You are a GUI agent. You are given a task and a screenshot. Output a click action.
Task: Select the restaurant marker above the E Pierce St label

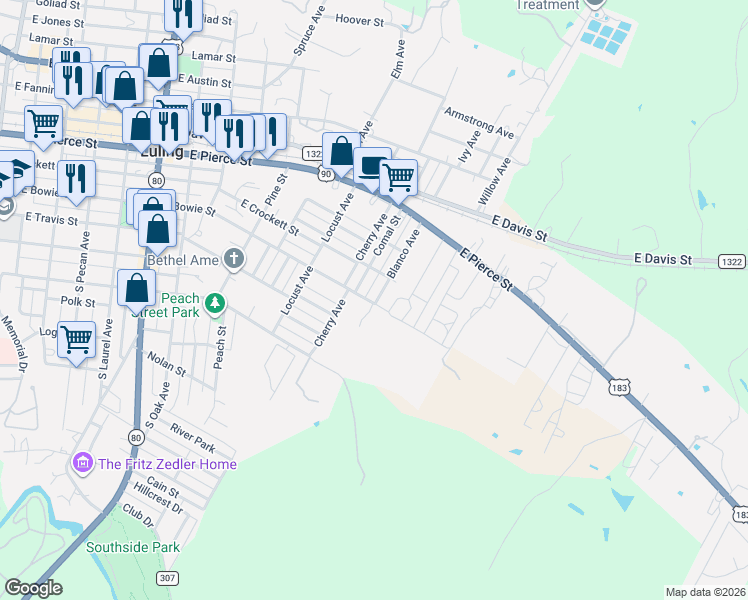(x=234, y=134)
